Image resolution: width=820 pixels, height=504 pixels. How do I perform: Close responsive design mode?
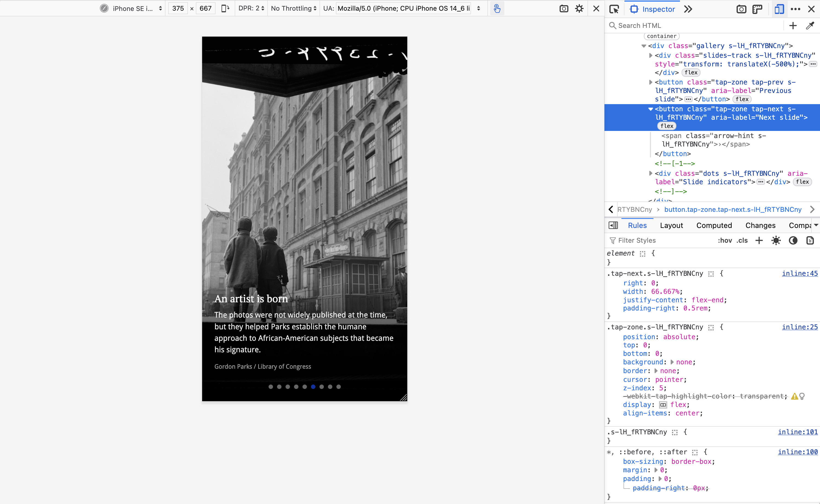596,8
